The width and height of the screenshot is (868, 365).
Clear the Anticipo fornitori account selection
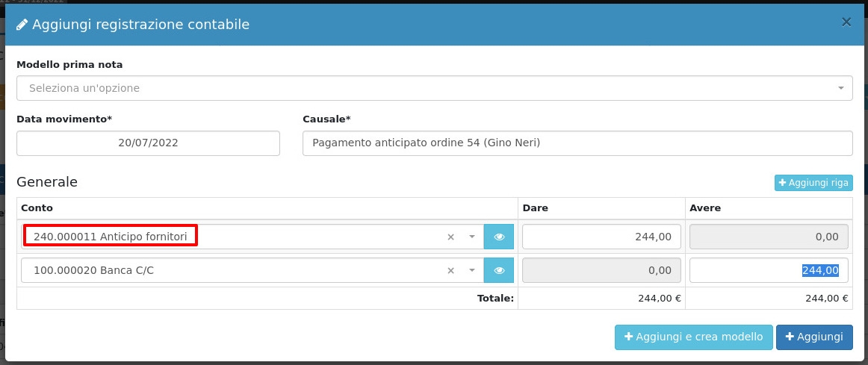click(450, 237)
